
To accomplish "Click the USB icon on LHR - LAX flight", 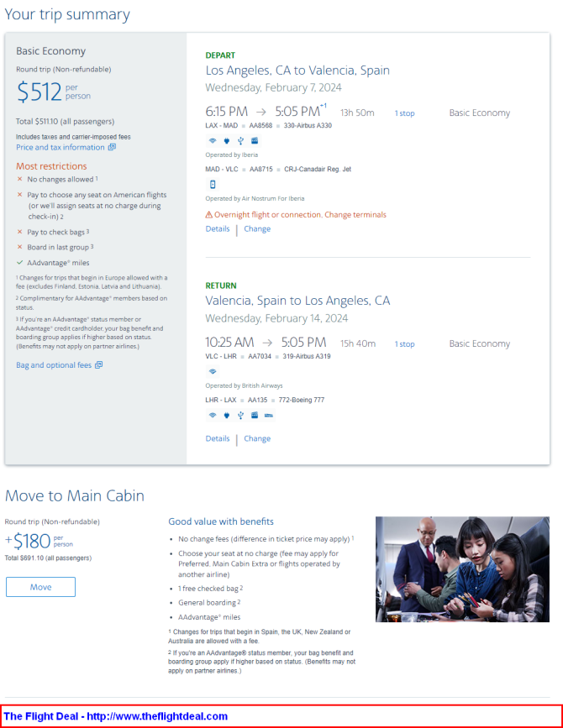I will 240,414.
